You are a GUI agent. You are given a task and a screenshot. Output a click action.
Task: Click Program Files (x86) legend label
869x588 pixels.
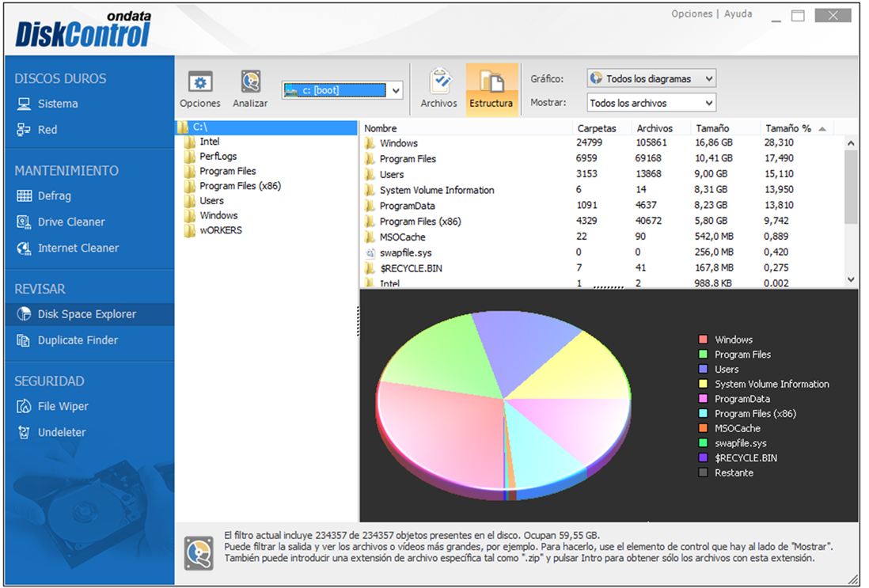coord(755,414)
